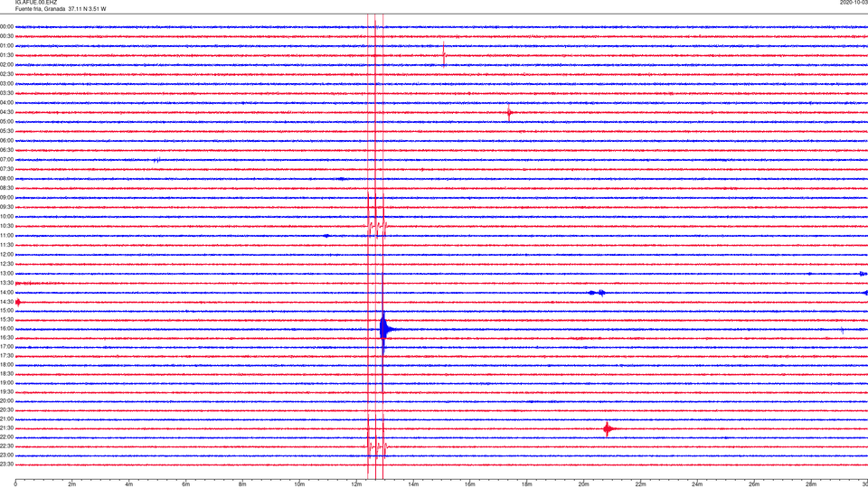
Task: Select the 04:30 time row label
Action: (7, 112)
